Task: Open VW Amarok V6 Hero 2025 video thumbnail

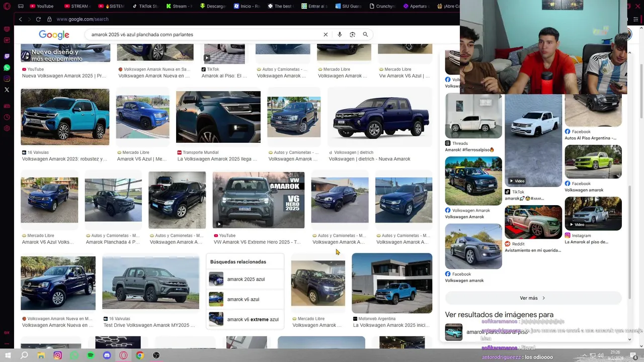Action: click(x=258, y=200)
